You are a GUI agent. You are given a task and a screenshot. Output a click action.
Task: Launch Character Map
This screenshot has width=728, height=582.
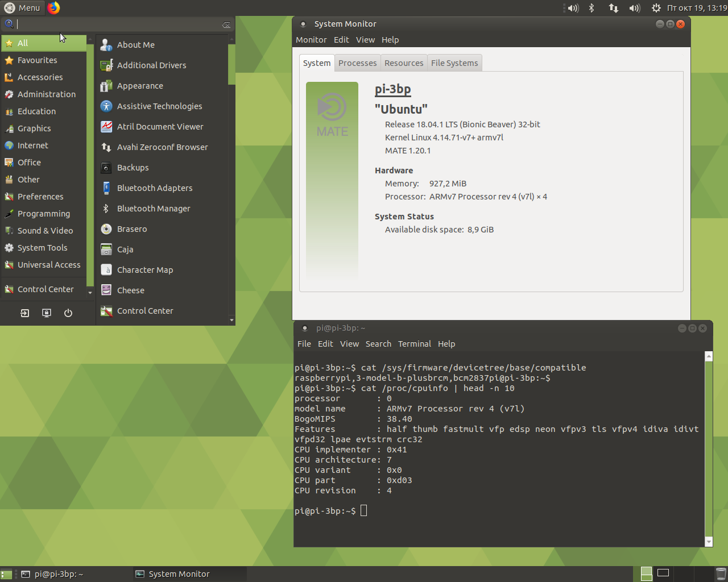point(162,270)
